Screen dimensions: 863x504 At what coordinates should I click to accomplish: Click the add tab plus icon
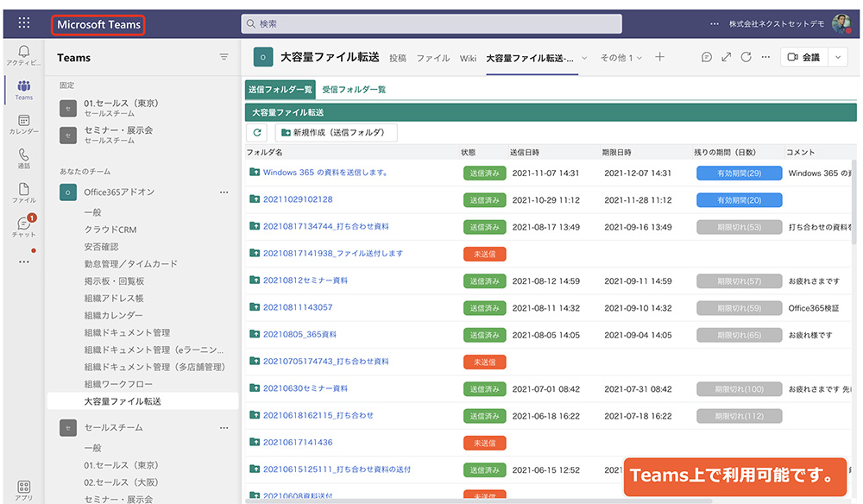(x=659, y=57)
